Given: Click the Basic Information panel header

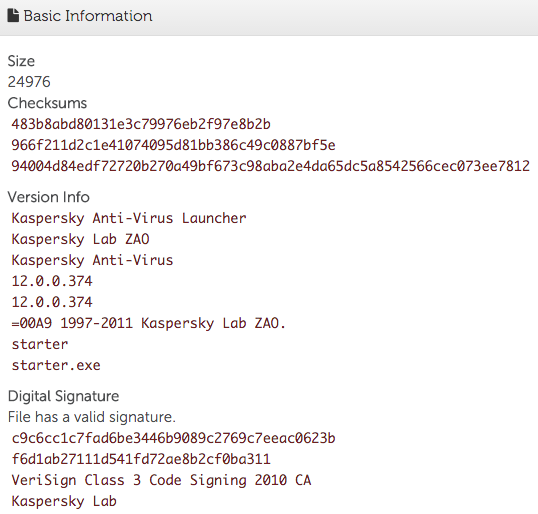Looking at the screenshot, I should (x=269, y=17).
